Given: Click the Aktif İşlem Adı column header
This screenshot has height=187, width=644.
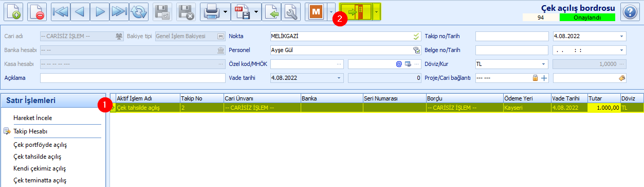Looking at the screenshot, I should (x=148, y=98).
